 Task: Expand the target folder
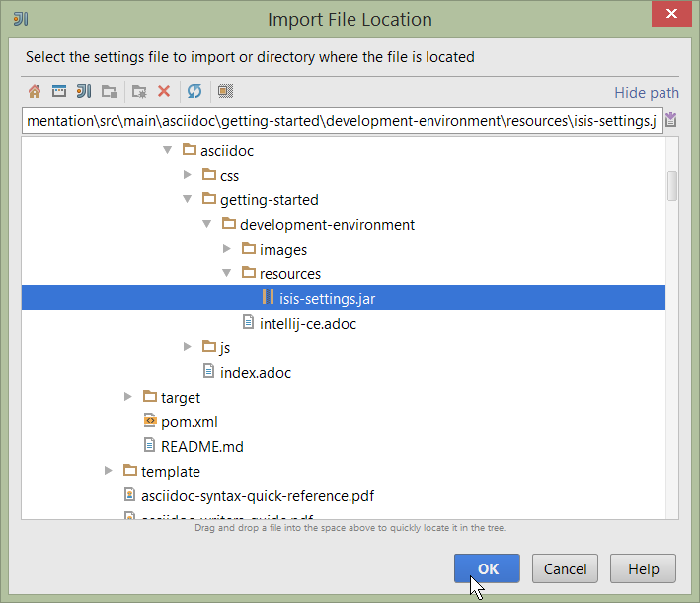point(128,397)
